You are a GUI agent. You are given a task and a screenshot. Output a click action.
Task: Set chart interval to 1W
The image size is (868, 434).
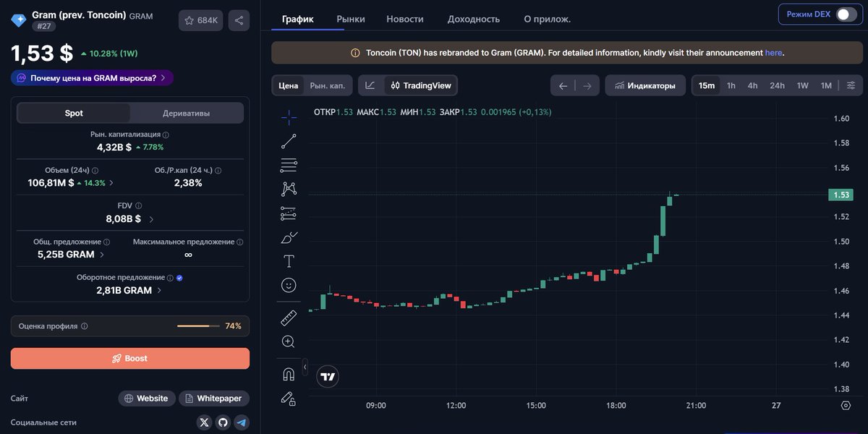(803, 85)
